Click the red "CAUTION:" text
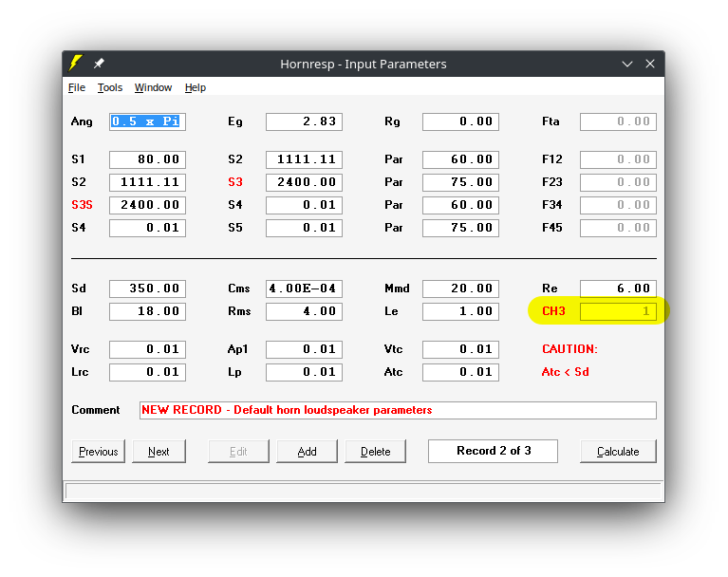 coord(569,349)
